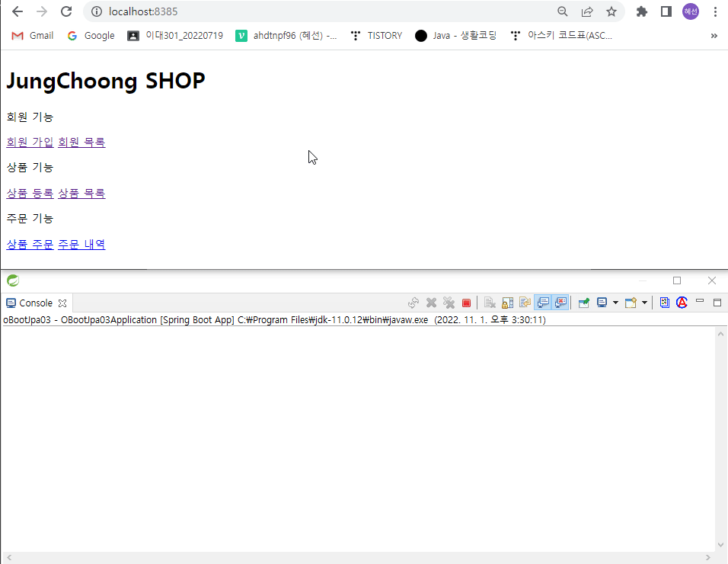Open the Java 생활코딩 bookmark
The image size is (728, 564).
coord(455,36)
